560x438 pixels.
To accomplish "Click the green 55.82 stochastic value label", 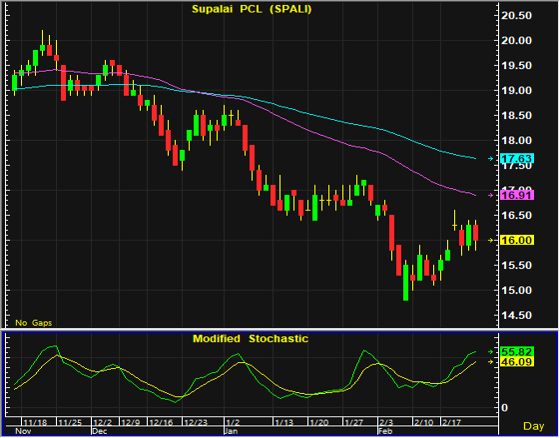I will pyautogui.click(x=517, y=352).
